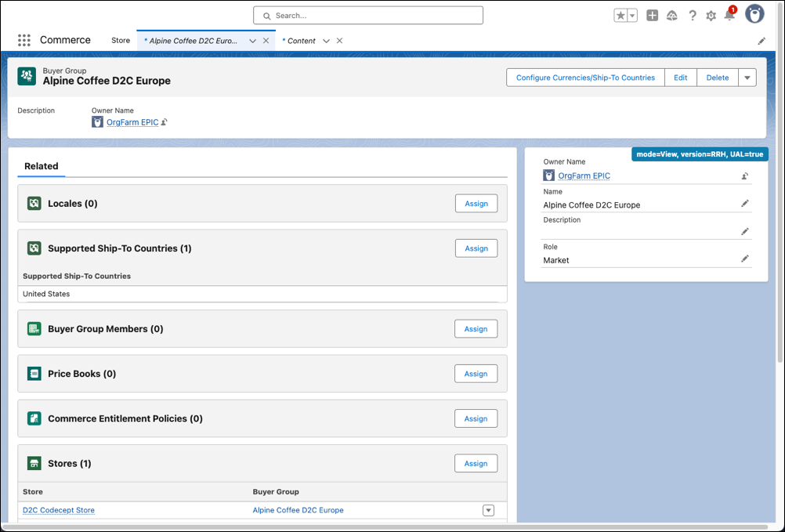Screen dimensions: 785x532
Task: Click Assign for Supported Ship-To Countries
Action: tap(476, 248)
